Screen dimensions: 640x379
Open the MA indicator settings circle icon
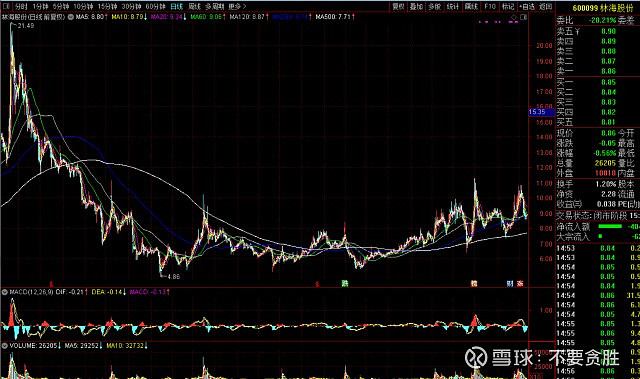71,17
